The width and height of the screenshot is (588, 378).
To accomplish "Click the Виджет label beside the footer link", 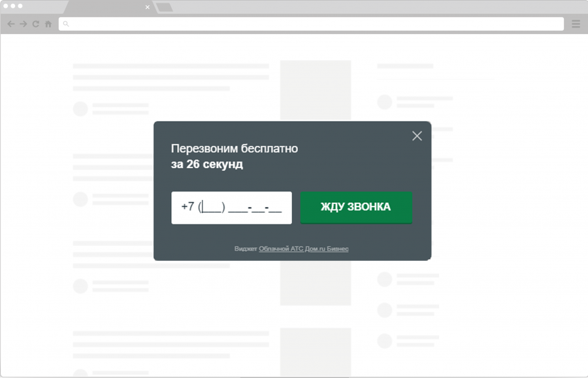I will coord(246,249).
